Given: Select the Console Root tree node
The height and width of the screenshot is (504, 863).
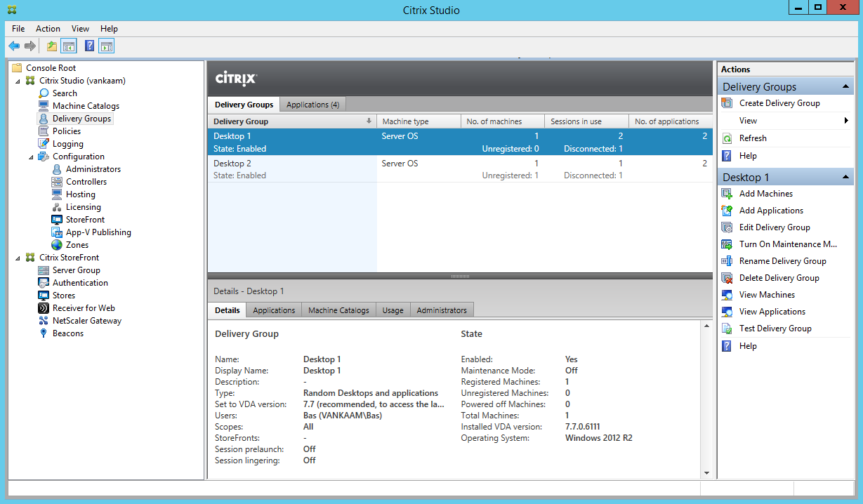Looking at the screenshot, I should pos(51,68).
